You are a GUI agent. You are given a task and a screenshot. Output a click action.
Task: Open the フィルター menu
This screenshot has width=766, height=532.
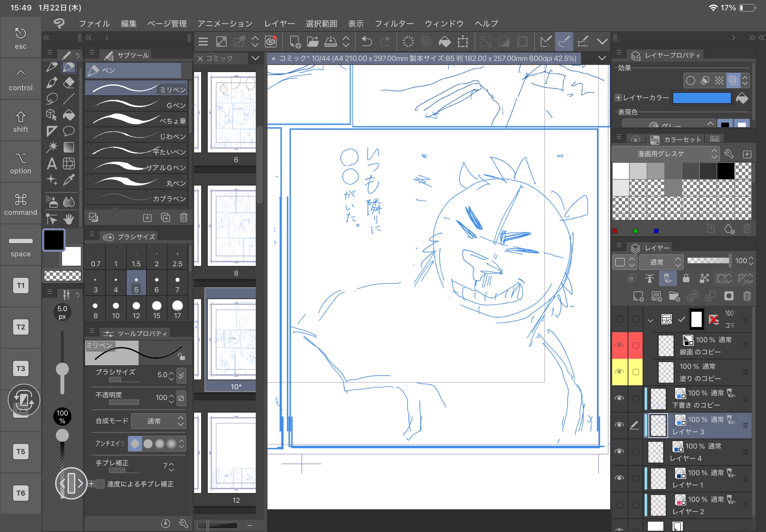[x=394, y=24]
